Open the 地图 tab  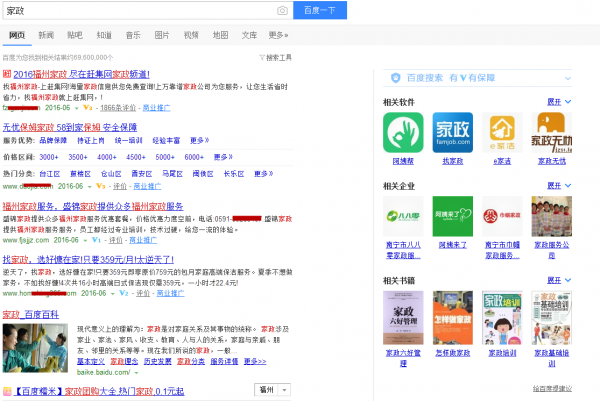(220, 35)
